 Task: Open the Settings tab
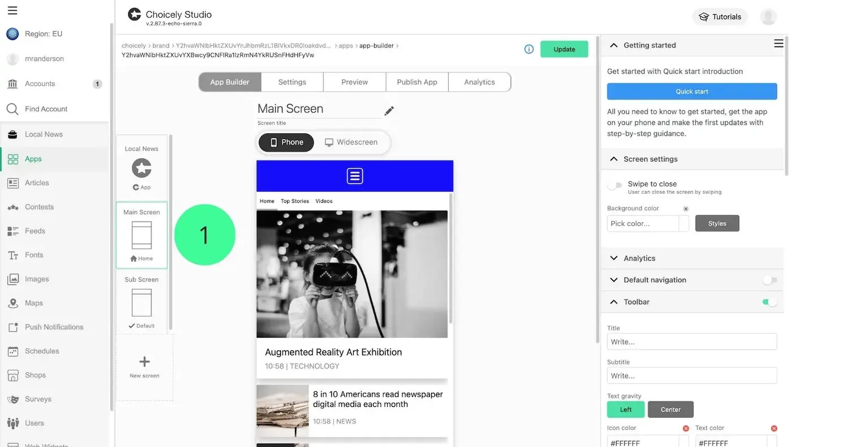[292, 82]
